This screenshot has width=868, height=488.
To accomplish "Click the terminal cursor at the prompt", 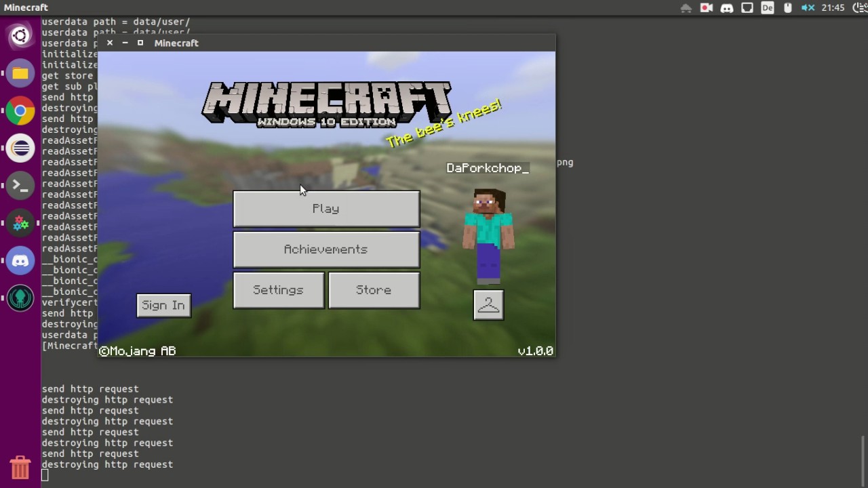I will (x=45, y=475).
